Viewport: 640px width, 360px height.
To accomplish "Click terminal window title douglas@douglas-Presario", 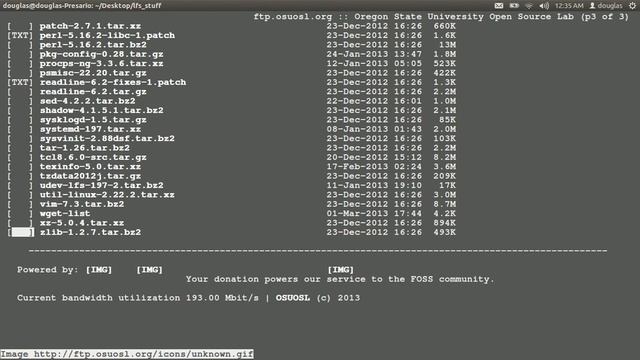I will [82, 6].
